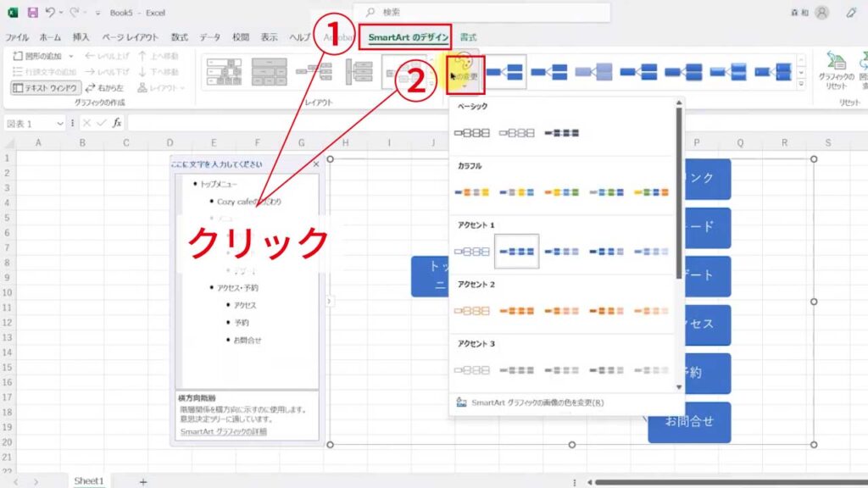Click the next sheet navigation arrow
This screenshot has height=488, width=868.
[36, 482]
